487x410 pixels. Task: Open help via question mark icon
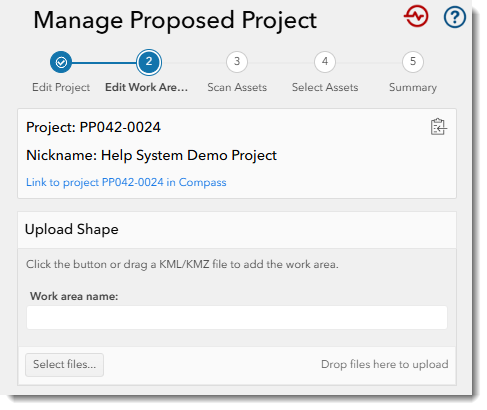tap(455, 17)
